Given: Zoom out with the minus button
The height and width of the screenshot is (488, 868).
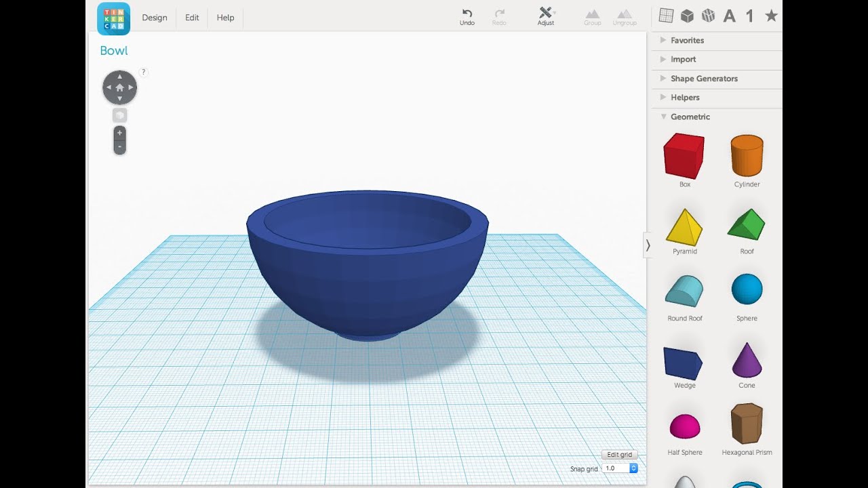Looking at the screenshot, I should point(119,146).
